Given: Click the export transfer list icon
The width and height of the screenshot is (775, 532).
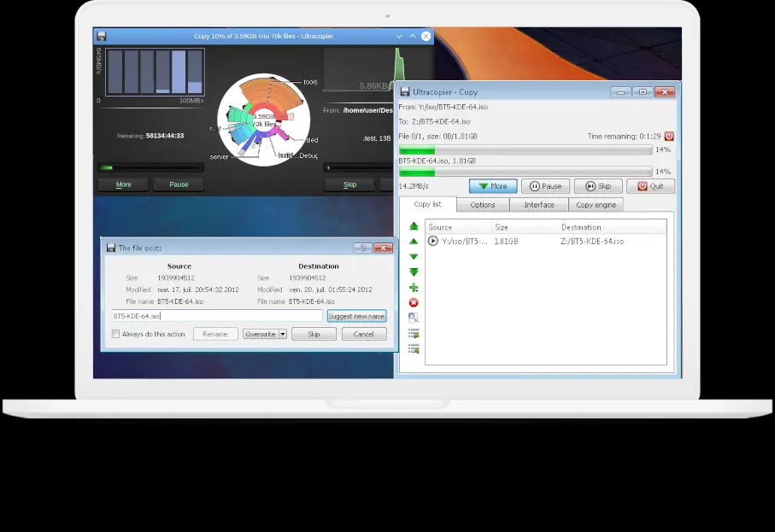Looking at the screenshot, I should 414,333.
